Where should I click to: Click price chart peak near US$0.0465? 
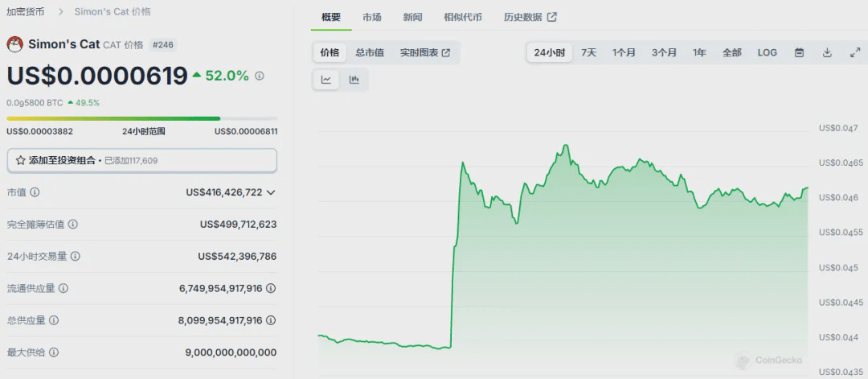(x=463, y=163)
